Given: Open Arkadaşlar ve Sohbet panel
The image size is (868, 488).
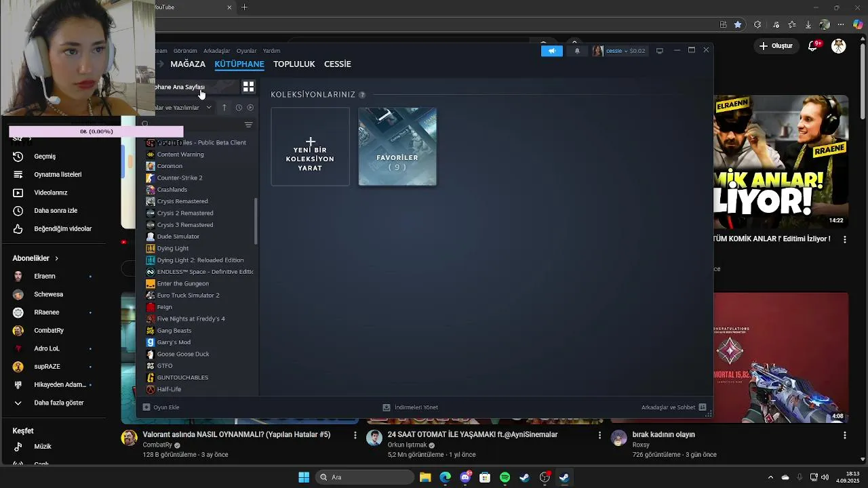Looking at the screenshot, I should (674, 407).
